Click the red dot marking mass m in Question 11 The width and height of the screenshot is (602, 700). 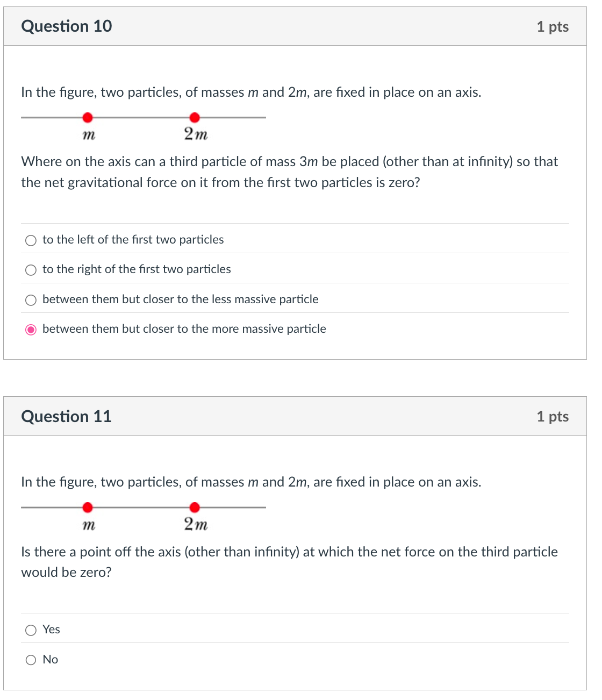[x=88, y=506]
